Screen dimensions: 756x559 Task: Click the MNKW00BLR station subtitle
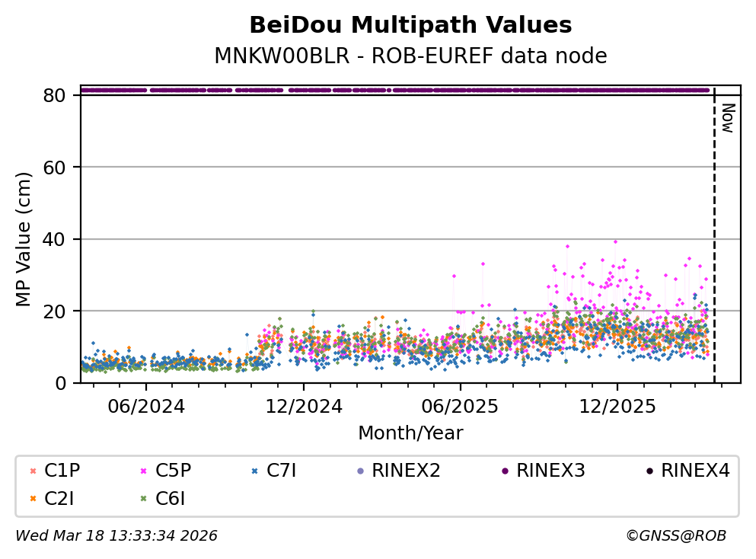pos(410,56)
